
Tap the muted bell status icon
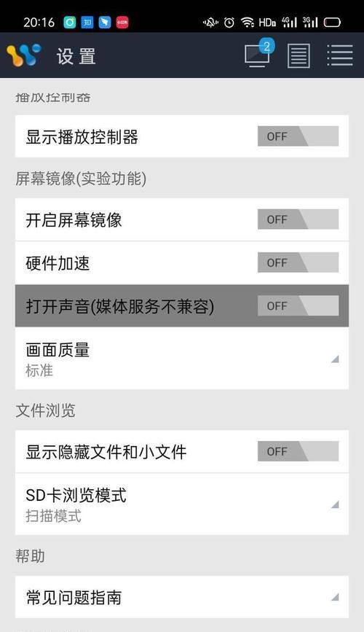pyautogui.click(x=210, y=23)
